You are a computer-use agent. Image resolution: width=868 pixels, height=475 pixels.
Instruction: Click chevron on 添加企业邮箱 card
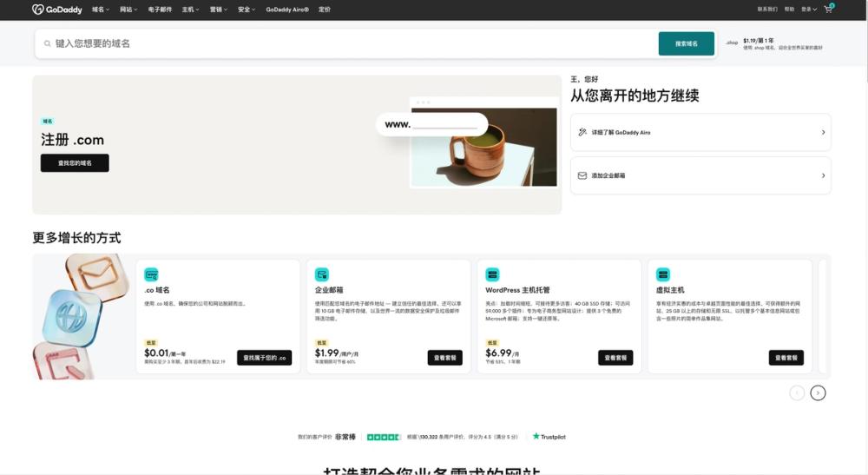pyautogui.click(x=823, y=175)
